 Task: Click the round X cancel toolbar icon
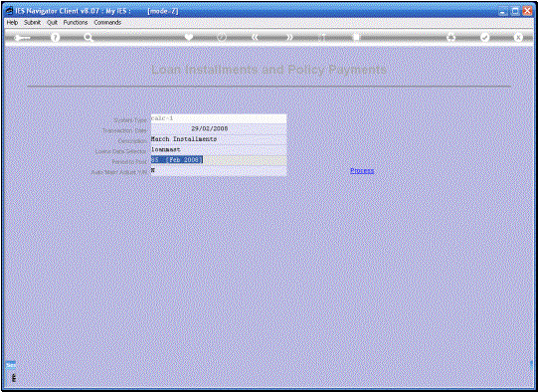[x=518, y=37]
